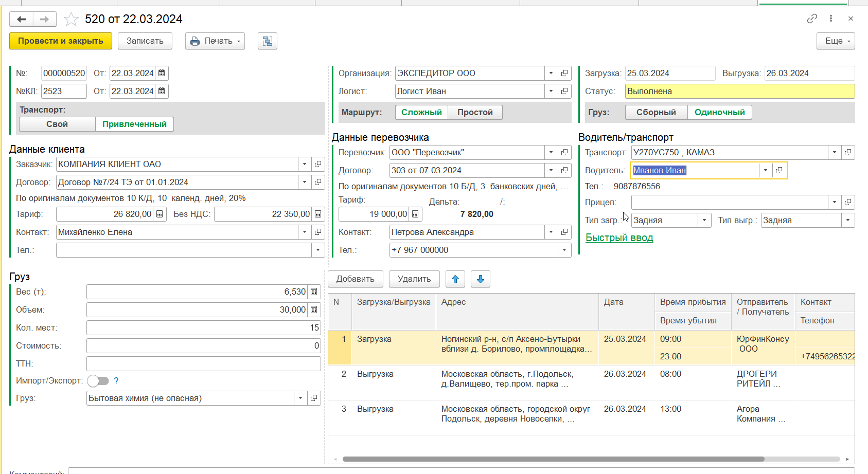
Task: Open Быстрый ввод link
Action: coord(619,238)
